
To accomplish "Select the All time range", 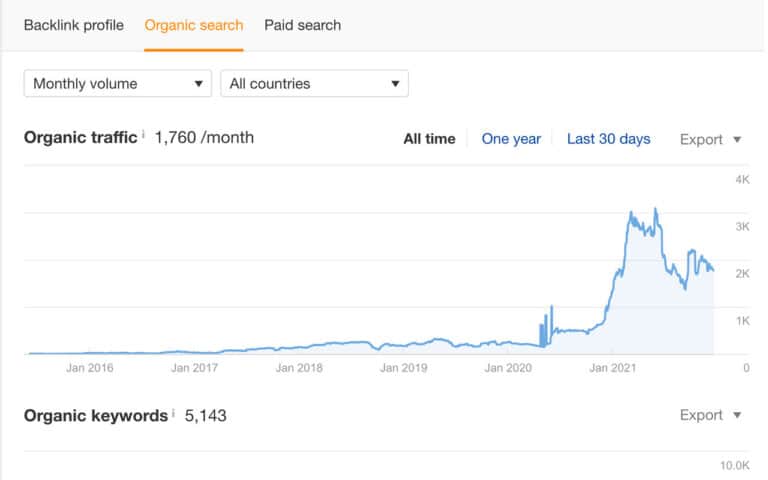I will pyautogui.click(x=429, y=139).
